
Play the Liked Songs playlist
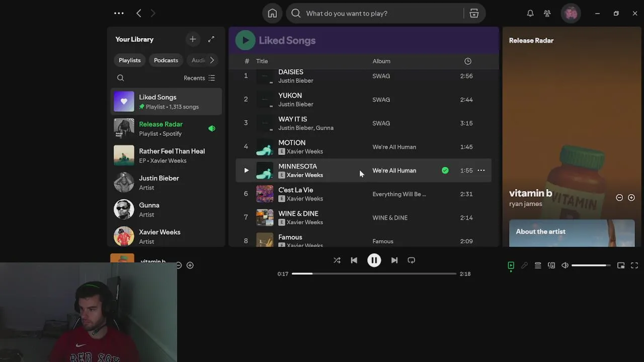click(246, 40)
